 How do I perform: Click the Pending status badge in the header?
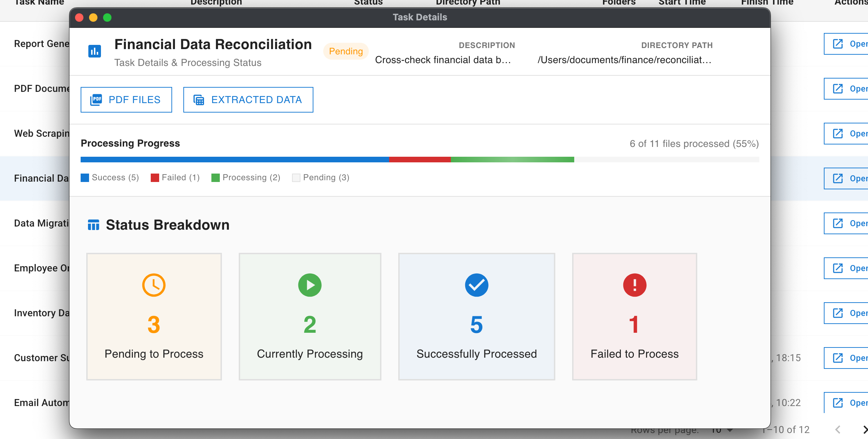(346, 51)
